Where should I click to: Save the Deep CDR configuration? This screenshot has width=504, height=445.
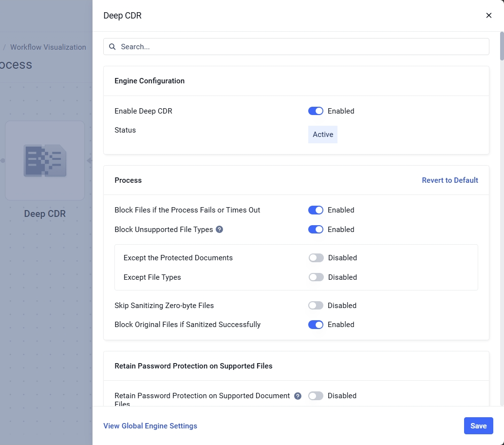click(x=478, y=426)
